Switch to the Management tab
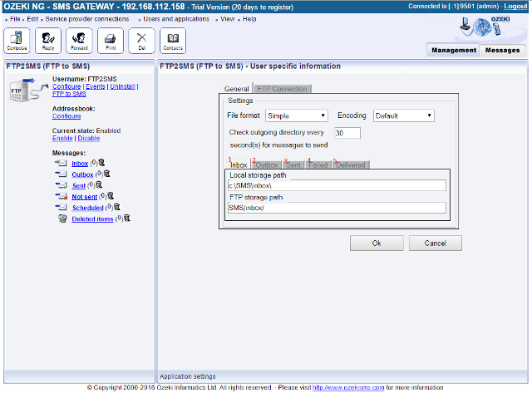Viewport: 532px width, 393px height. point(454,50)
